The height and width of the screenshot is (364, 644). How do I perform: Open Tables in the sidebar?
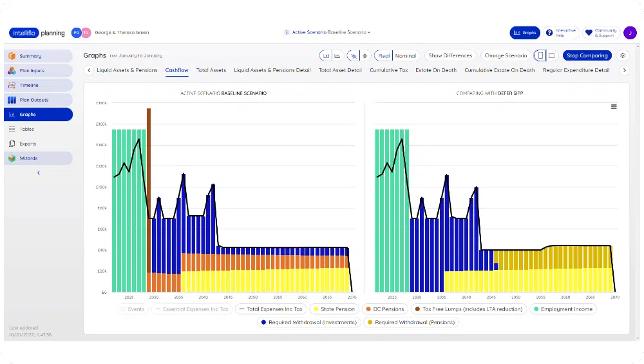coord(39,129)
